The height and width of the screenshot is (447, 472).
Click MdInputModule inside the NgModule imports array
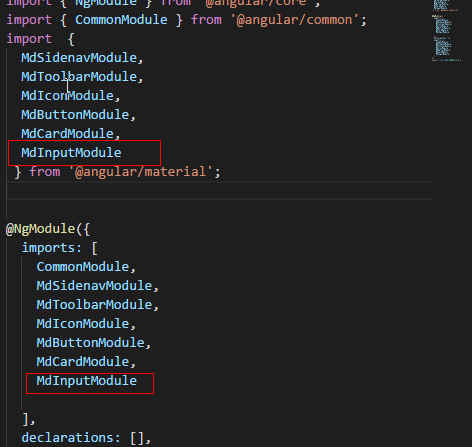click(x=87, y=381)
